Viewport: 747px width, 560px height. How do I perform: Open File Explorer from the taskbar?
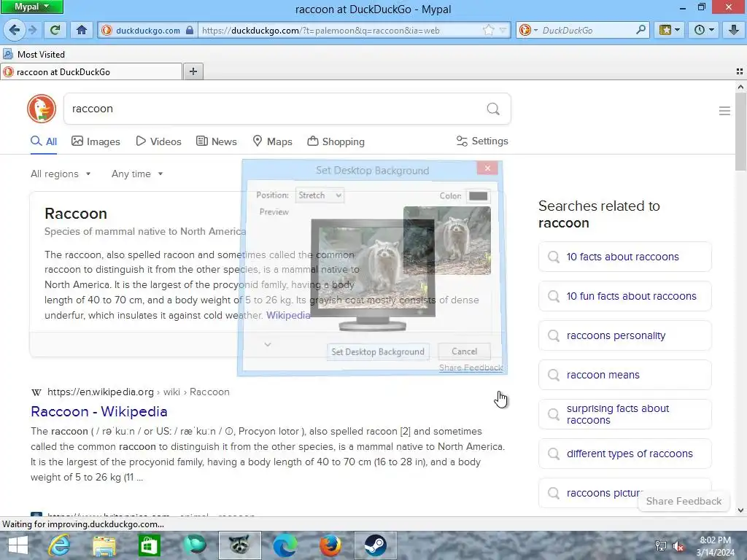[x=104, y=545]
